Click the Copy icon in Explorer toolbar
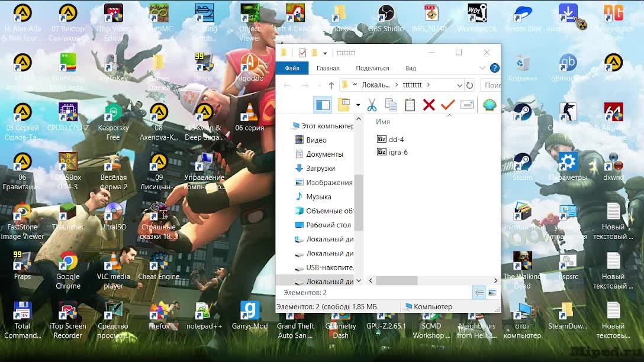Viewport: 644px width, 362px height. pyautogui.click(x=391, y=105)
